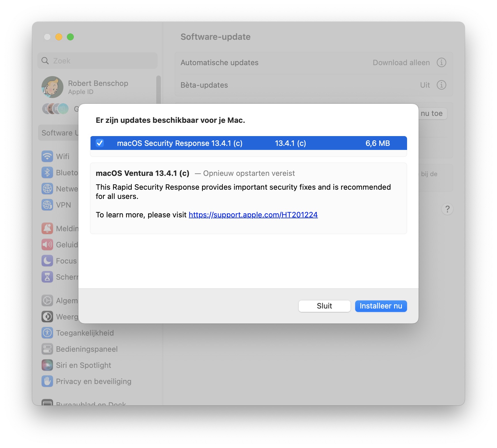This screenshot has width=497, height=448.
Task: Click the 6,6 MB size cell
Action: pos(378,143)
